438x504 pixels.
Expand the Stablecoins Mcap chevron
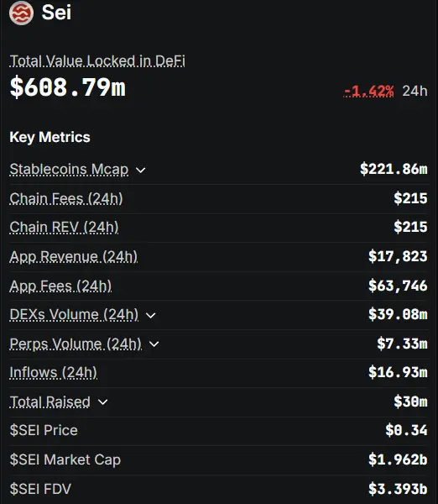[141, 170]
